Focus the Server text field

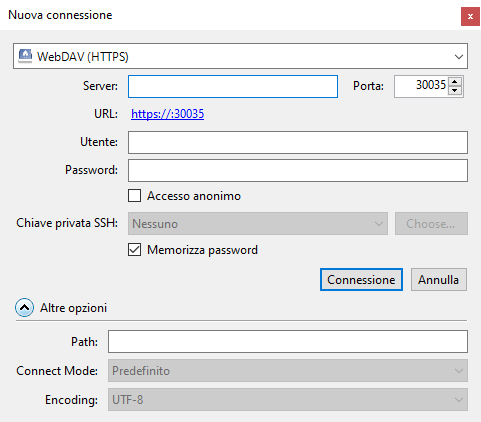[233, 86]
